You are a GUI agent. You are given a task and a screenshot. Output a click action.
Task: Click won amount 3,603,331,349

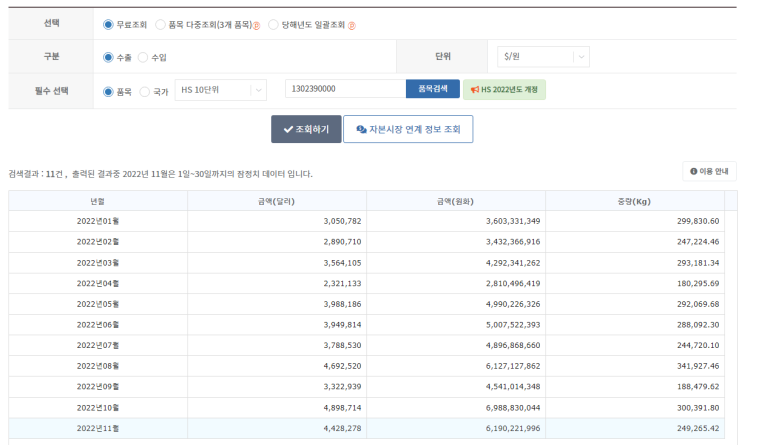pos(513,221)
